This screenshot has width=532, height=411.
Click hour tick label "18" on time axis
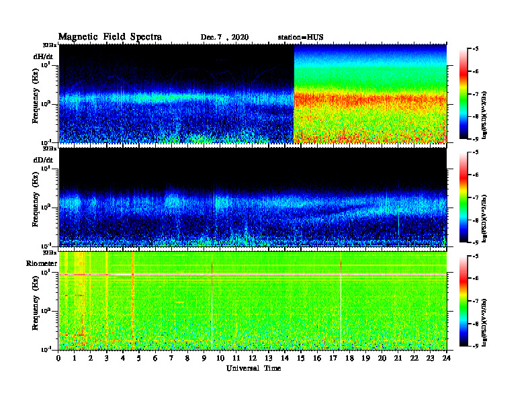click(349, 359)
